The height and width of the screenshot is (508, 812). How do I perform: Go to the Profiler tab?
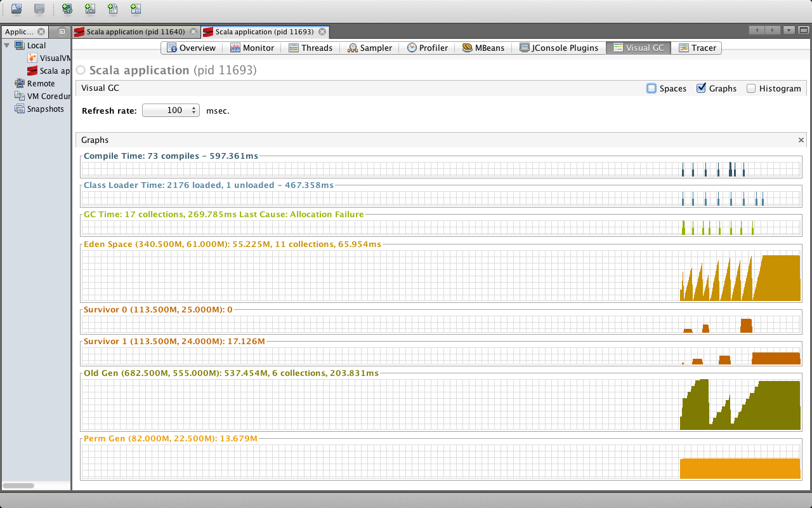click(x=428, y=48)
